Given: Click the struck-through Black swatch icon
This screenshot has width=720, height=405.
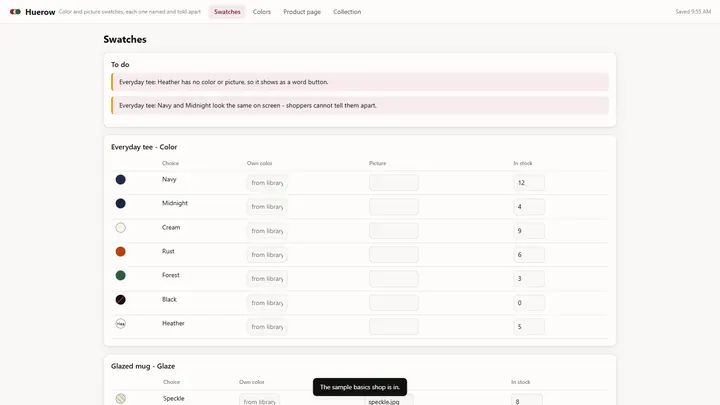Looking at the screenshot, I should click(120, 300).
